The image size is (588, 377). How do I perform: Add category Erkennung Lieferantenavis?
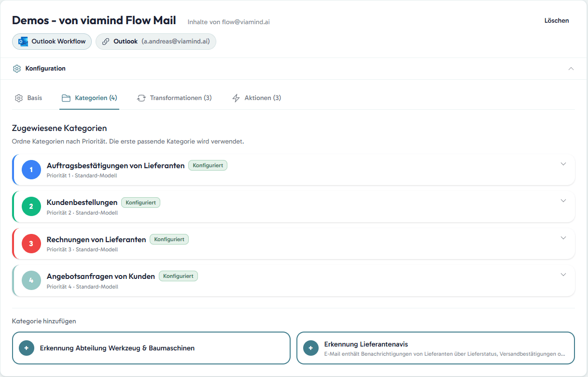tap(435, 348)
